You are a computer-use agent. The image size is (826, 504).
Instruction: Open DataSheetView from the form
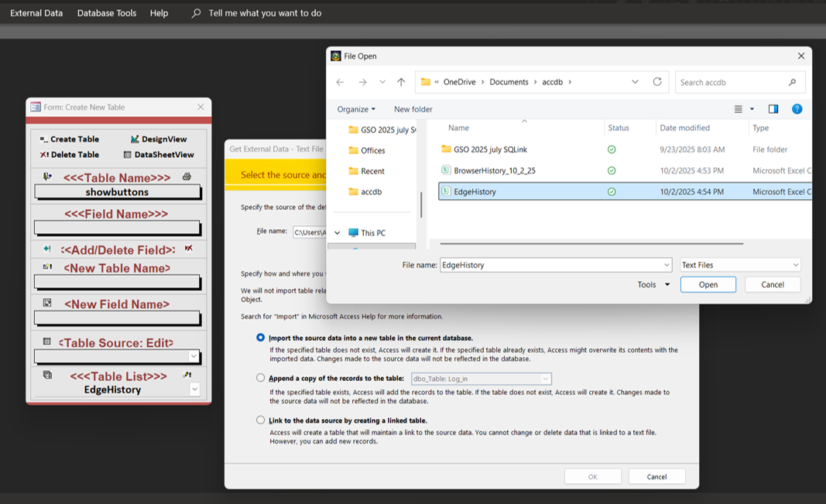coord(128,155)
